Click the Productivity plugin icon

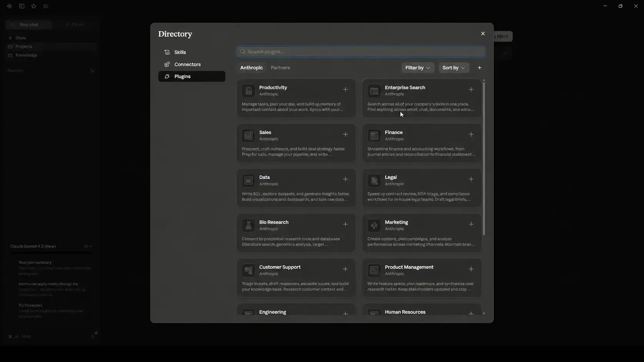point(248,91)
